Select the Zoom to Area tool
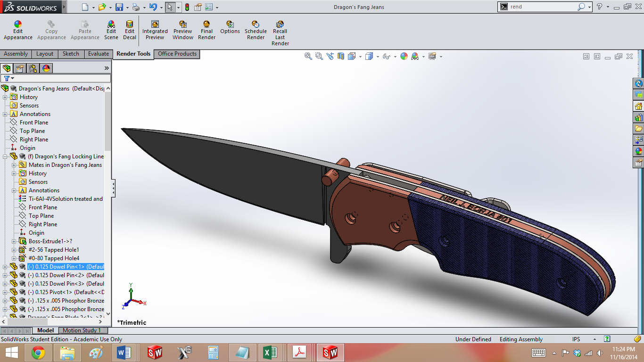Image resolution: width=644 pixels, height=362 pixels. [x=319, y=56]
